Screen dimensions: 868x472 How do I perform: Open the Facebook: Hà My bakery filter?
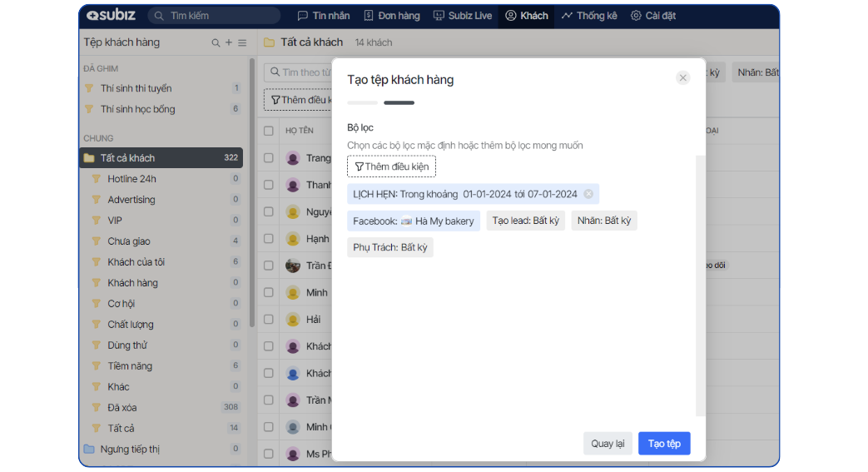414,221
